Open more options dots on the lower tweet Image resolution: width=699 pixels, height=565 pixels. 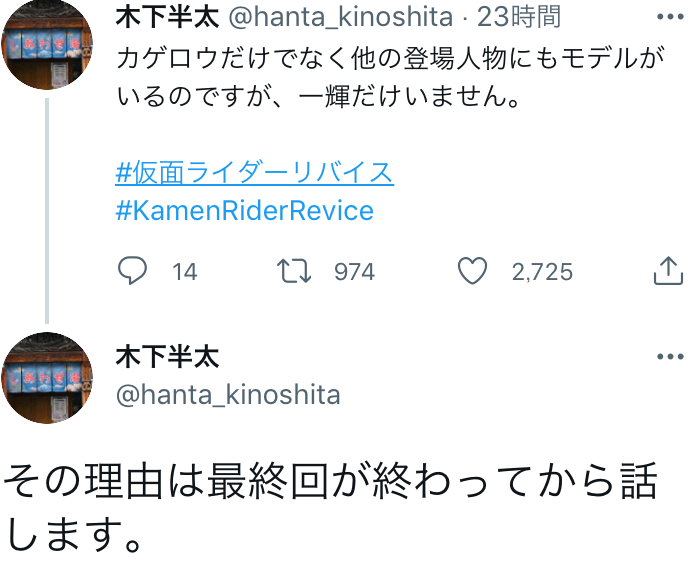[x=669, y=358]
